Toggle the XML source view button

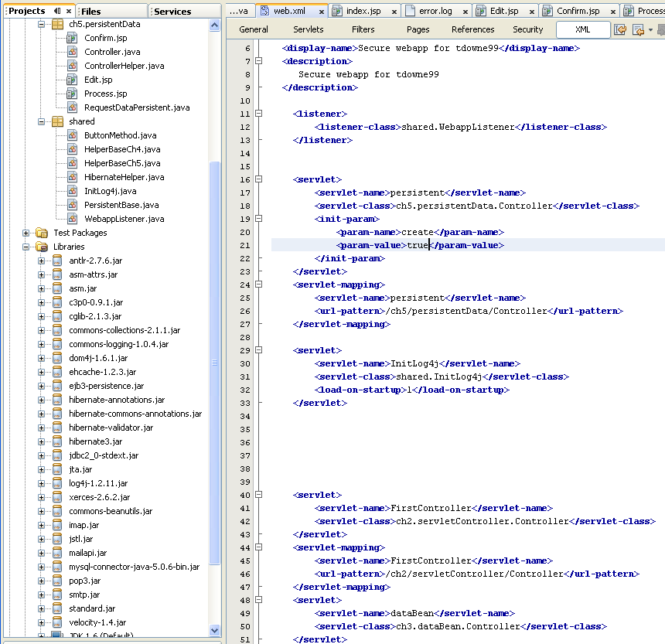point(581,29)
